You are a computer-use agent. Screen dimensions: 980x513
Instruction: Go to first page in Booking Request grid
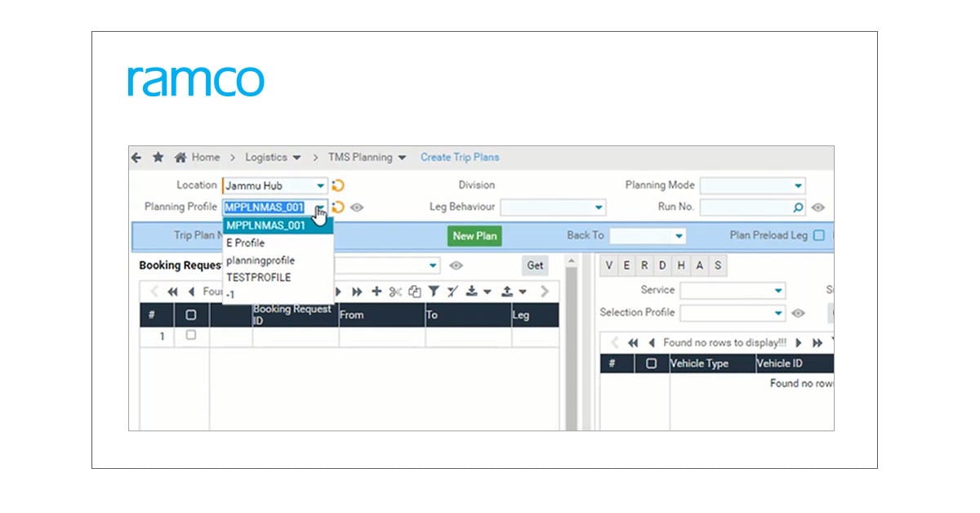tap(173, 292)
